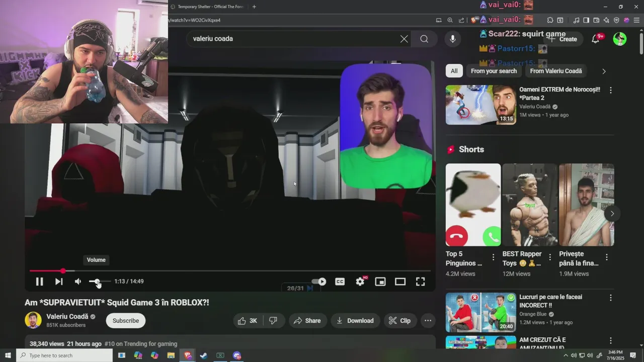644x362 pixels.
Task: Open the Windows Start menu
Action: (8, 355)
